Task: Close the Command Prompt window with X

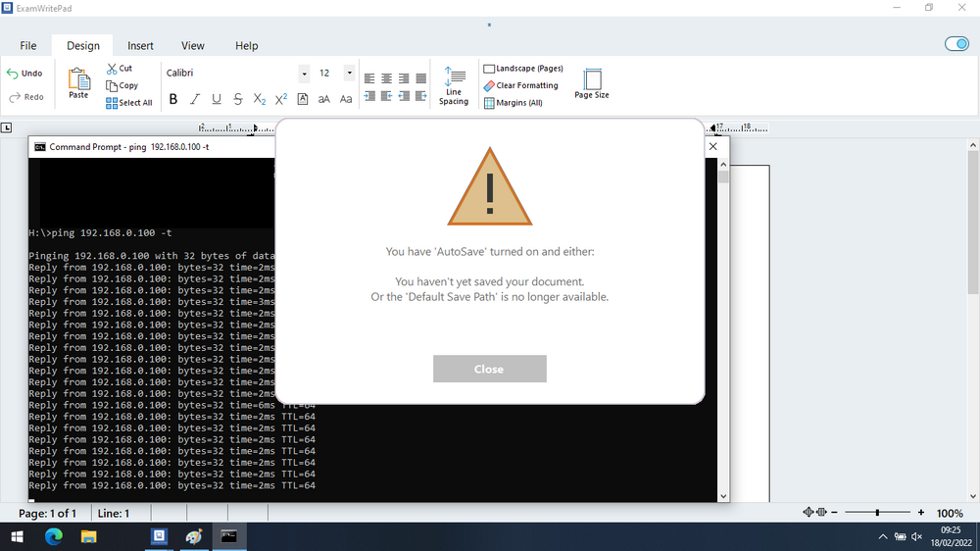Action: [713, 146]
